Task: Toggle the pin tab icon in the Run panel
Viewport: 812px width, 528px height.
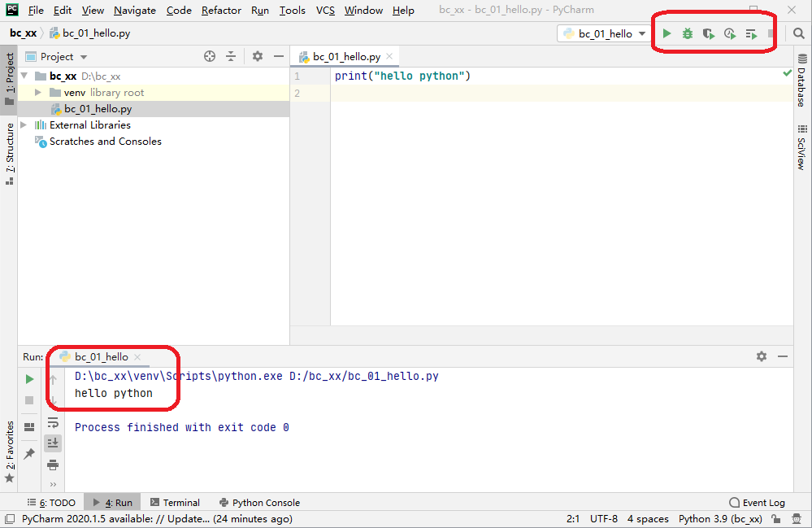Action: (29, 453)
